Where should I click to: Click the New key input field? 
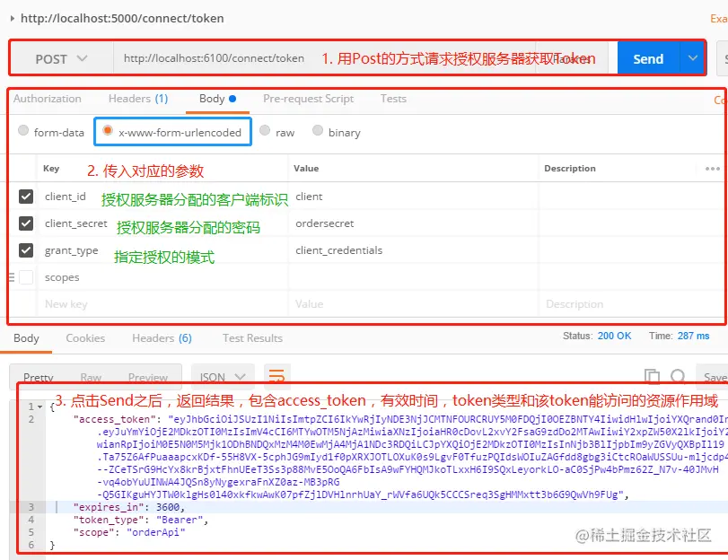162,304
